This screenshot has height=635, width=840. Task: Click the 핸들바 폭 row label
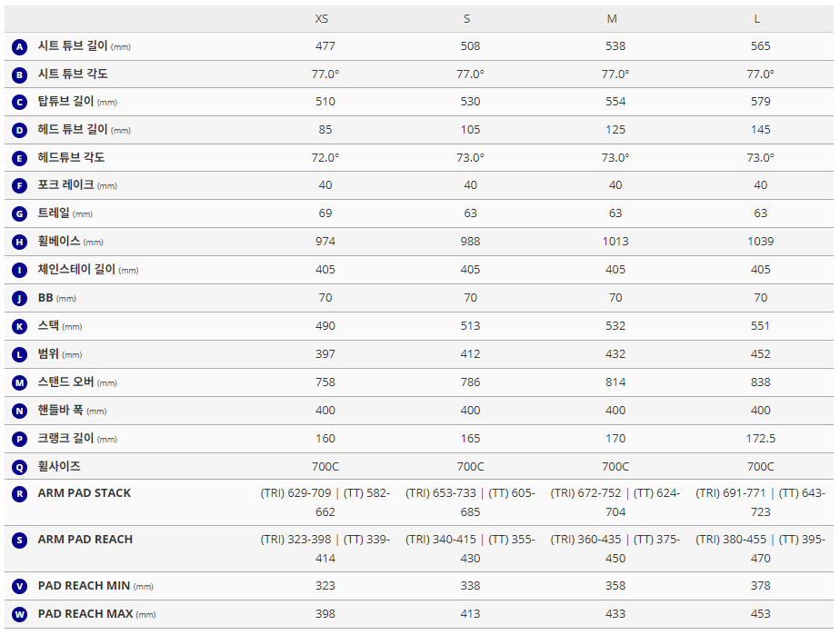[x=60, y=411]
